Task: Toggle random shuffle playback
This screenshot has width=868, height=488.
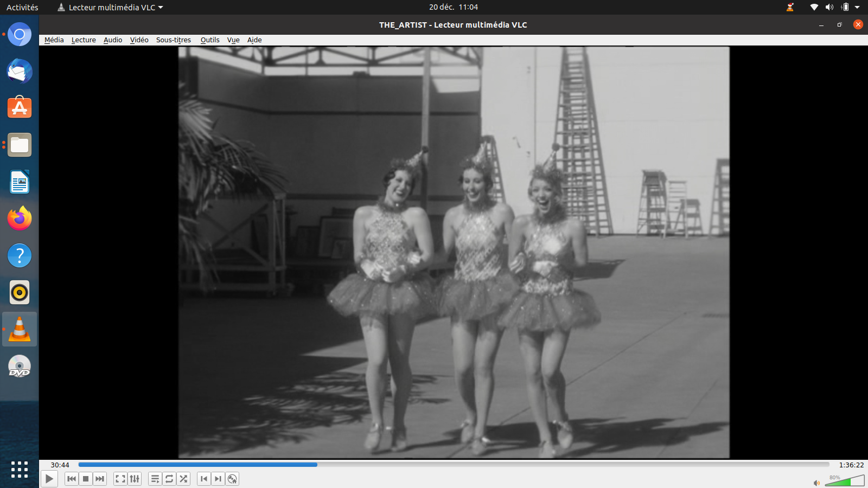Action: (183, 479)
